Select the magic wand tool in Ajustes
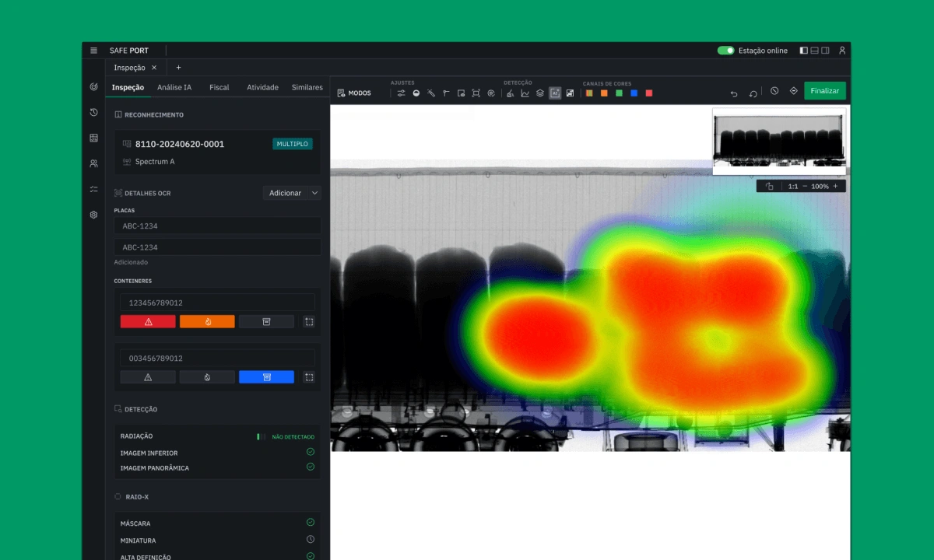934x560 pixels. (x=431, y=93)
